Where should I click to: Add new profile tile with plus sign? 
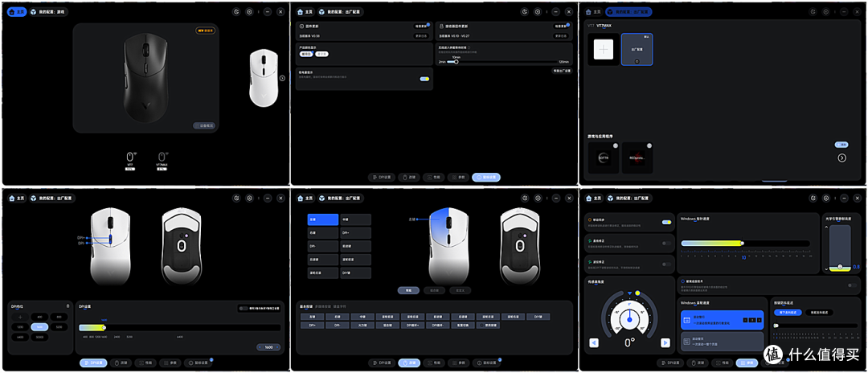[x=604, y=49]
